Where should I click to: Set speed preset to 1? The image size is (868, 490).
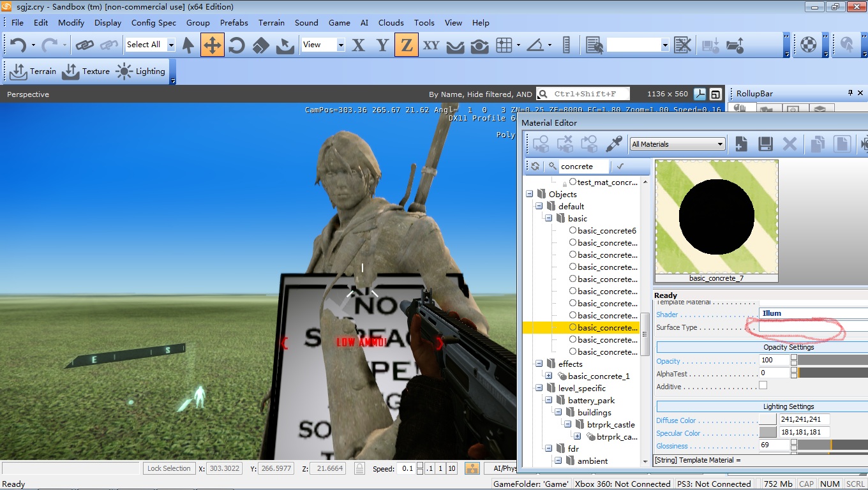point(440,468)
